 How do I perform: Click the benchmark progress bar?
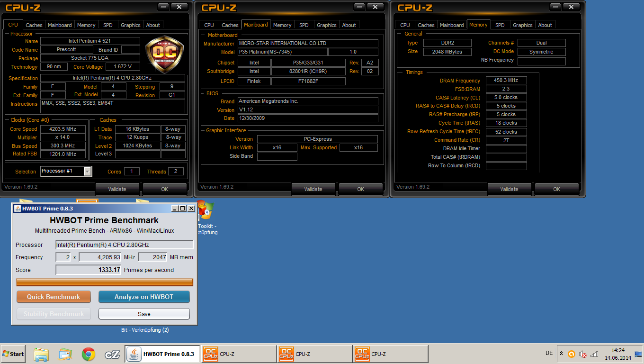(105, 282)
